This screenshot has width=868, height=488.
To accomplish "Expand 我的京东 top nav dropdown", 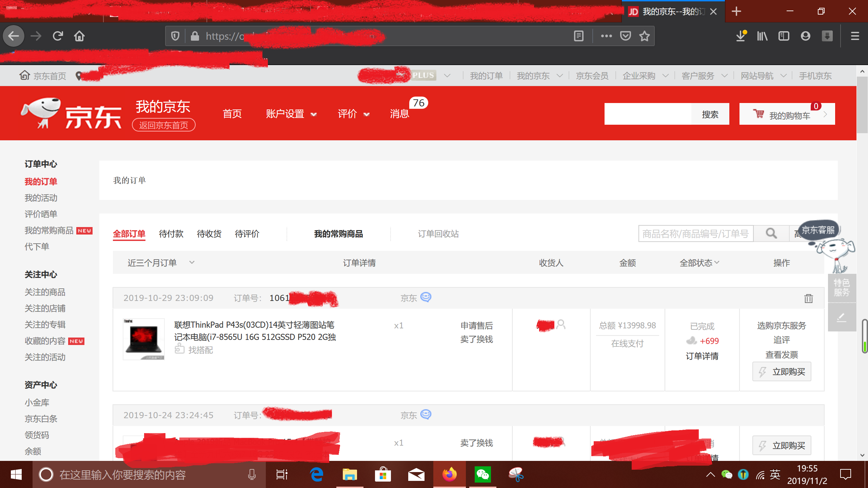I will (560, 76).
